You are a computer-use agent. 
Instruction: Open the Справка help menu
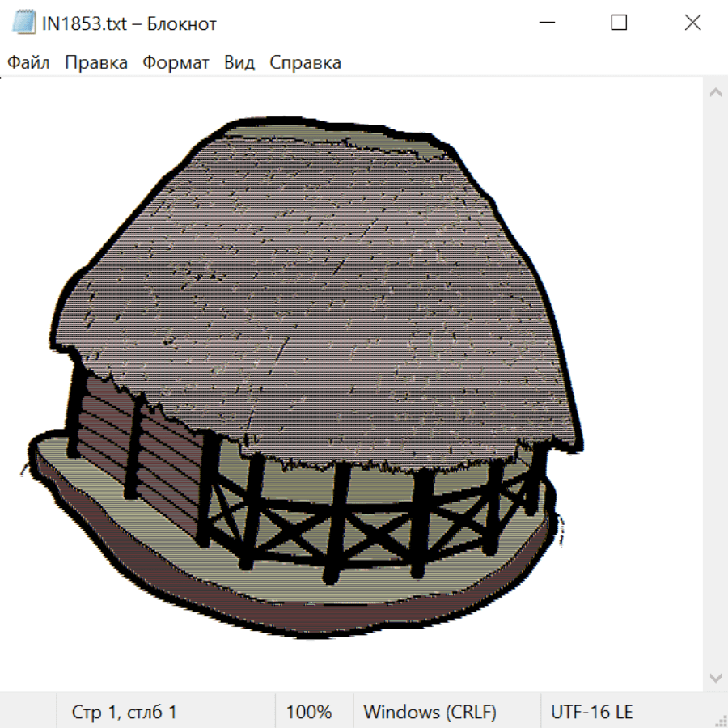(305, 62)
